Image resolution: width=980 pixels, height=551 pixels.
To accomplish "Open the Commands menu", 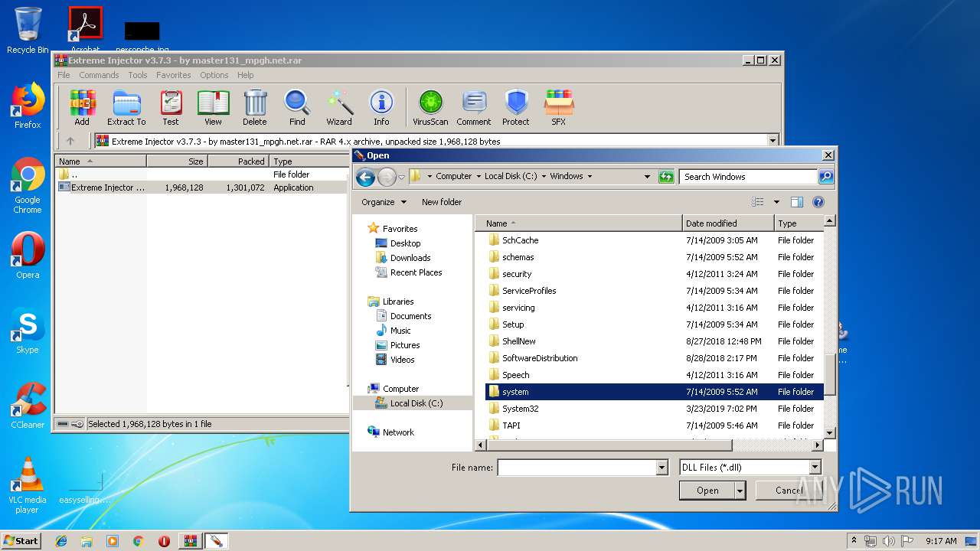I will [99, 75].
